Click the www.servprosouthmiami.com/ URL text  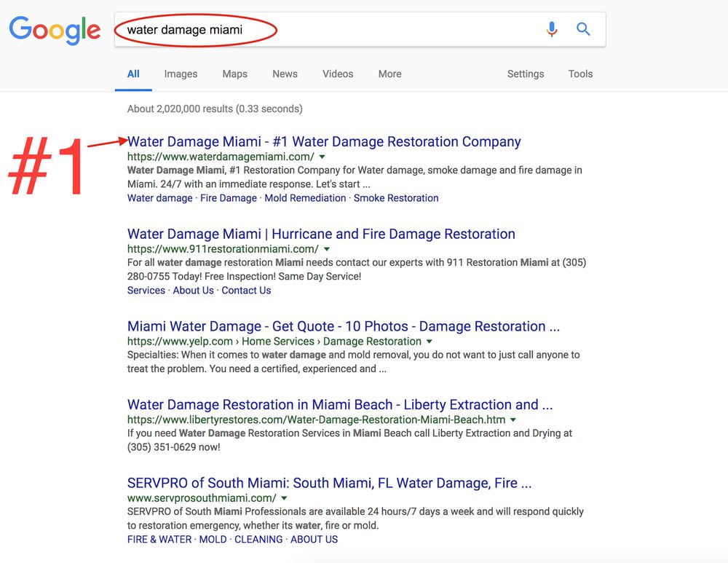(x=202, y=498)
